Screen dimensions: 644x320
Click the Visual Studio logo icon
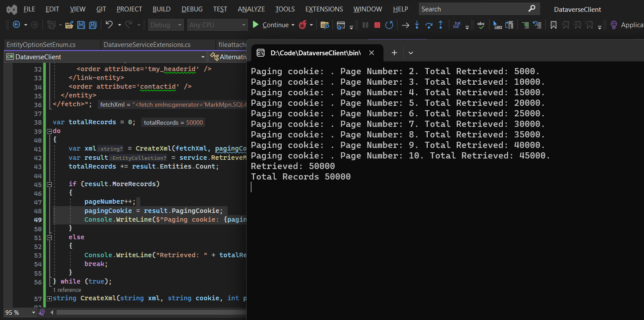[12, 9]
